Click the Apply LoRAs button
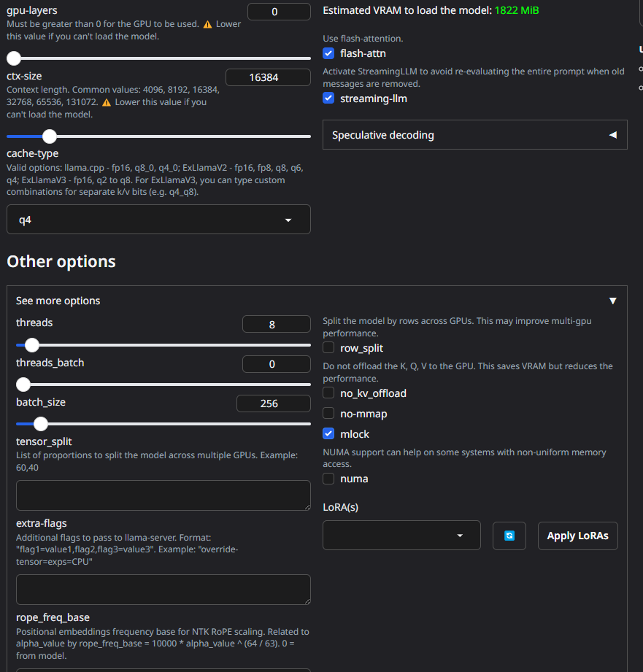 pos(578,536)
